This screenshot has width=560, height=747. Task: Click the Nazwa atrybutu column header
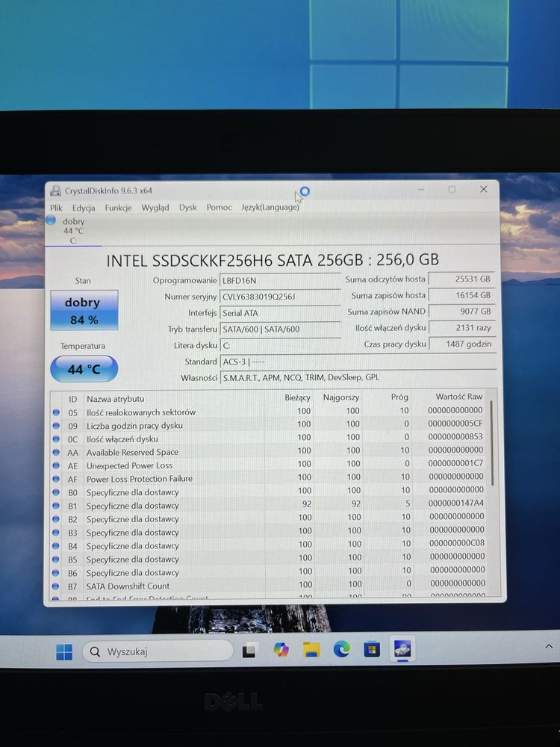115,399
